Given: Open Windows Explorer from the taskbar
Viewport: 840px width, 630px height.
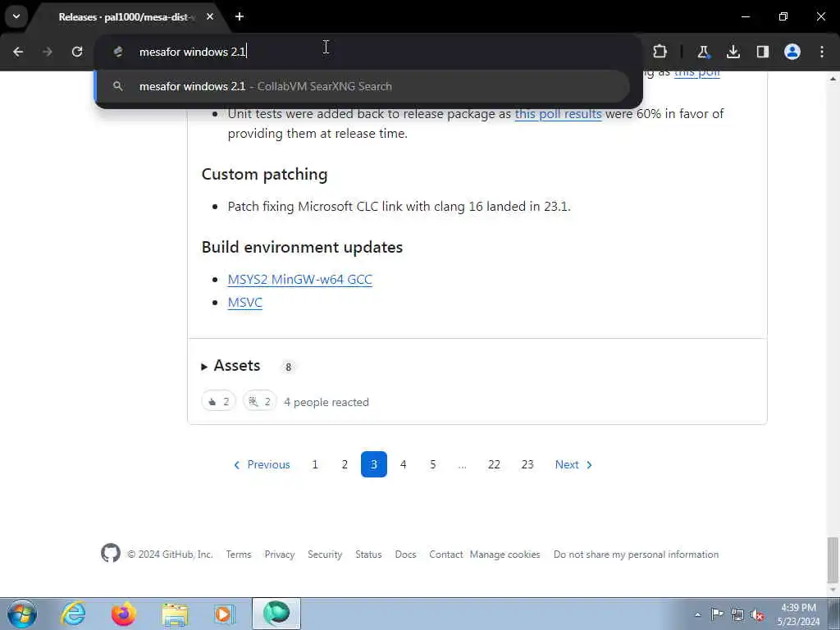Looking at the screenshot, I should point(175,614).
